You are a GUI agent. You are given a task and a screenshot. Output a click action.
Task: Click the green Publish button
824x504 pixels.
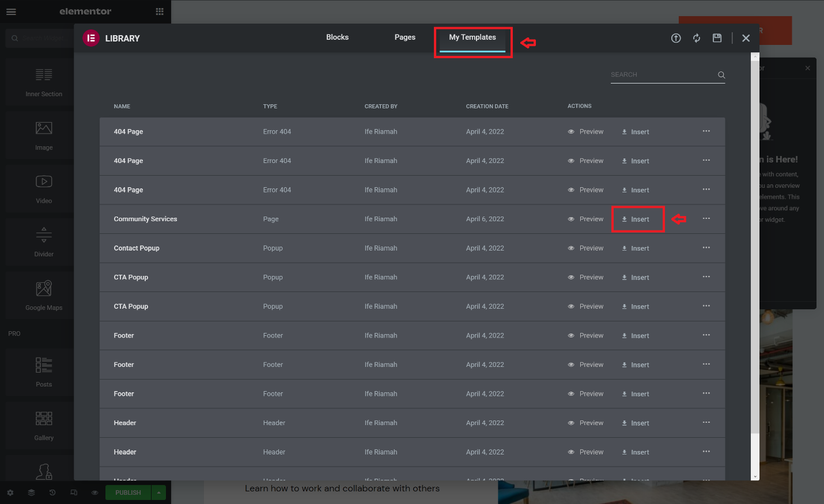pyautogui.click(x=128, y=492)
